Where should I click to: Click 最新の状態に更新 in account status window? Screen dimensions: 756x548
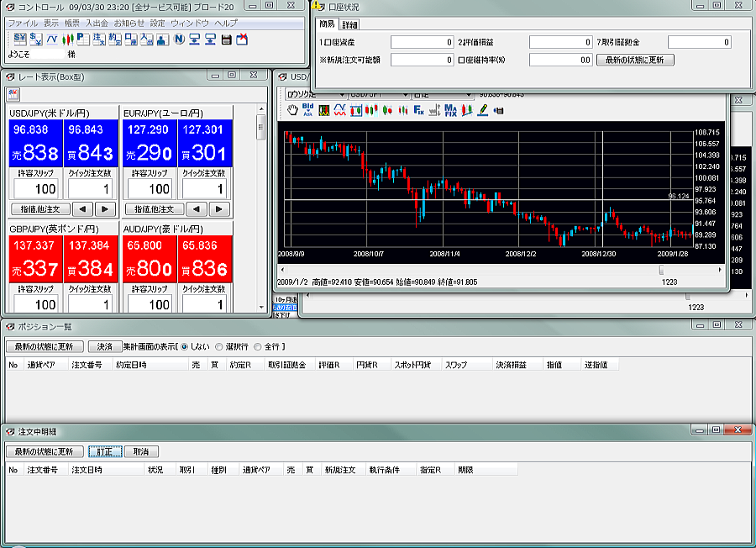[x=635, y=60]
